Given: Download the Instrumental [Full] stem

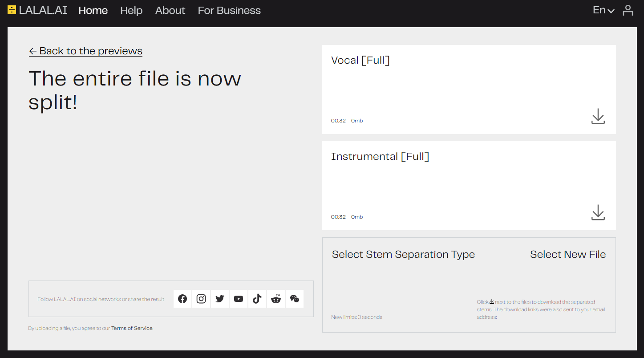Looking at the screenshot, I should pos(598,212).
